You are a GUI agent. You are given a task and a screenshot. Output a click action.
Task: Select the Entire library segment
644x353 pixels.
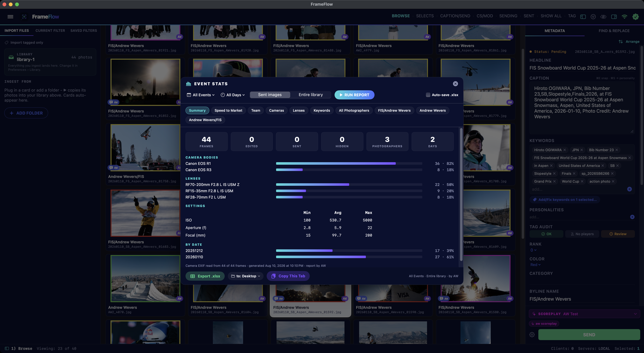tap(310, 95)
